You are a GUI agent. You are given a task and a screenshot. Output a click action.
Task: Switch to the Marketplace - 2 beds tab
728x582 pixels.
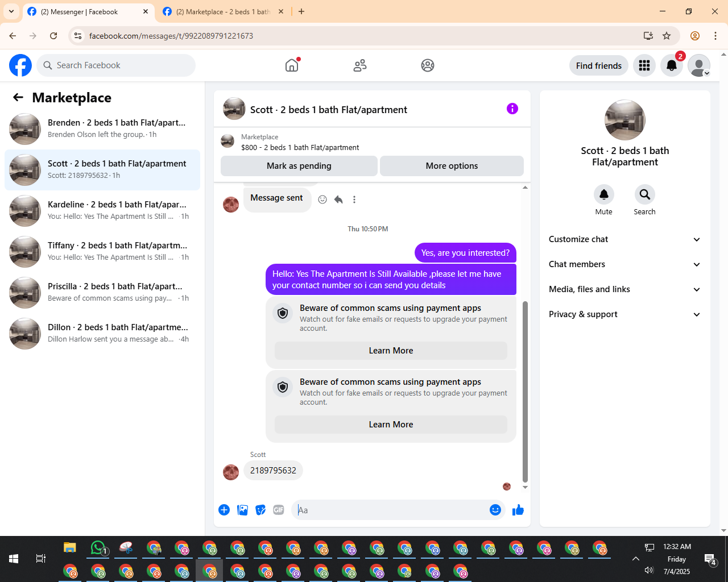click(223, 11)
